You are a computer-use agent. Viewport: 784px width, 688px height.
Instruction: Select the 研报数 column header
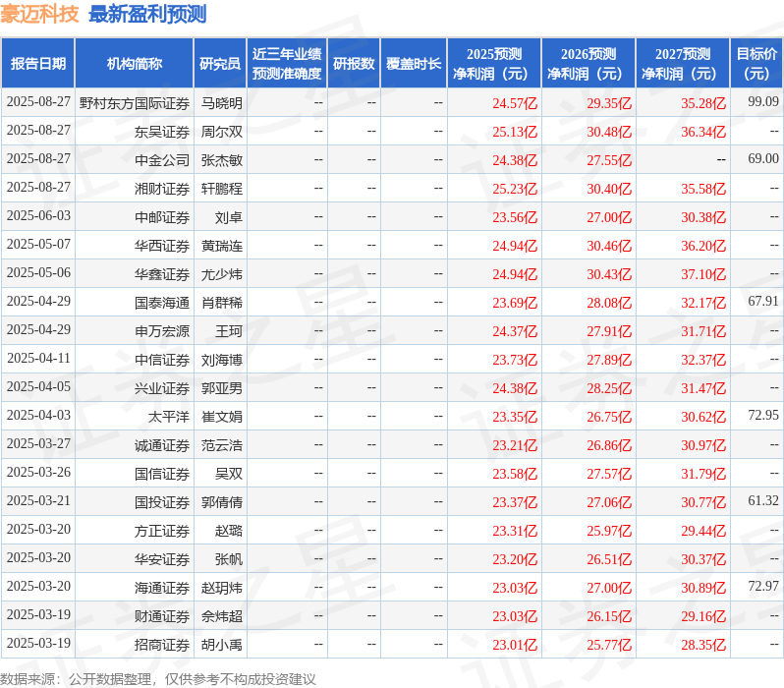pos(354,64)
